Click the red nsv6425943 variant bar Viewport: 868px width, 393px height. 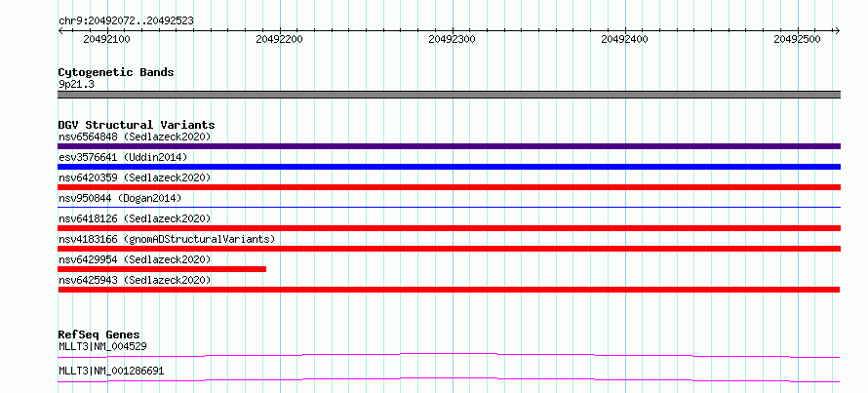pos(449,290)
